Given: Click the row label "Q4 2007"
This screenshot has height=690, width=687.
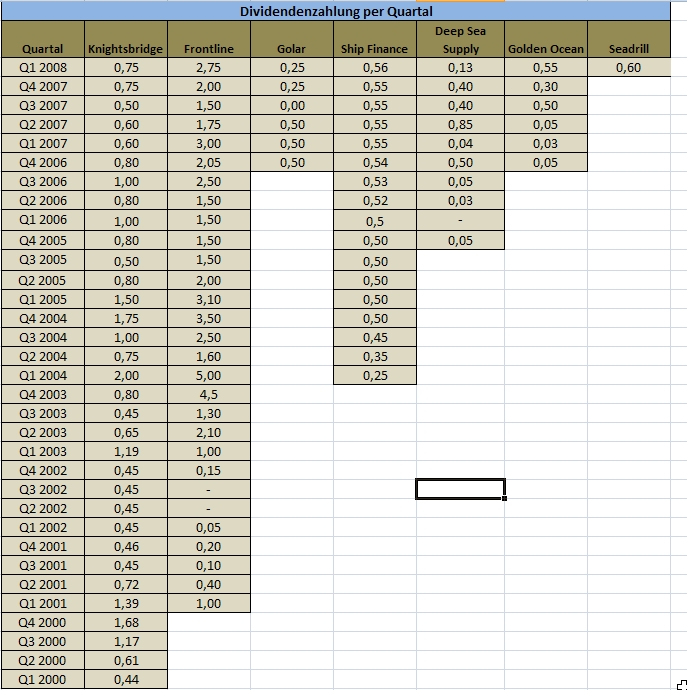Looking at the screenshot, I should (x=43, y=86).
